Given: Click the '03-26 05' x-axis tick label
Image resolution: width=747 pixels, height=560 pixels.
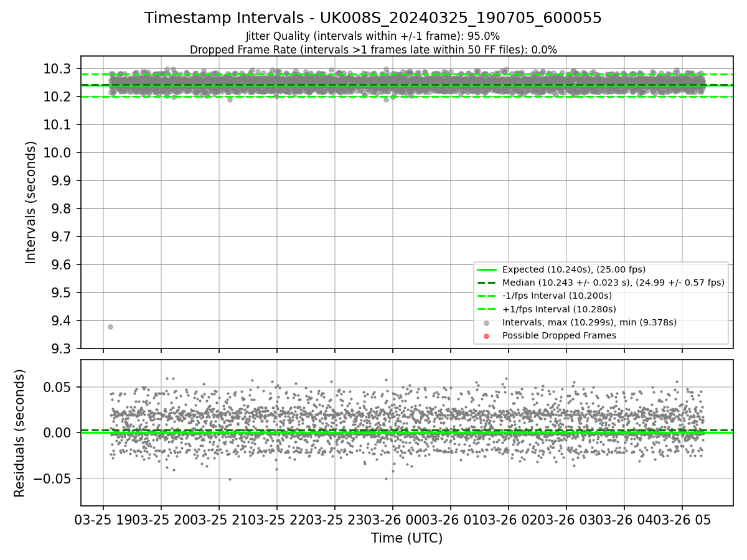Looking at the screenshot, I should pos(682,521).
